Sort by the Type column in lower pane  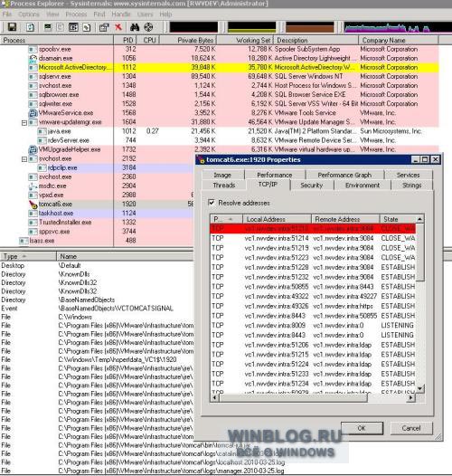click(x=28, y=256)
